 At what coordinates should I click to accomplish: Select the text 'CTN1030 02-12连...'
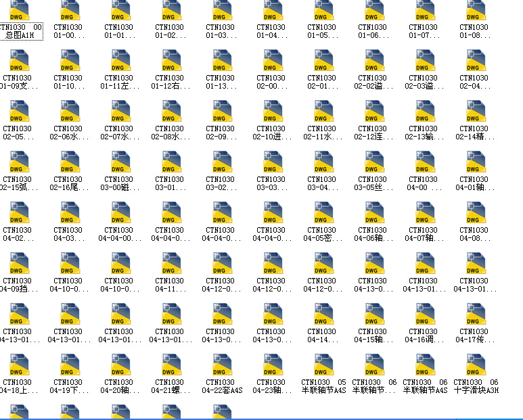[x=373, y=133]
